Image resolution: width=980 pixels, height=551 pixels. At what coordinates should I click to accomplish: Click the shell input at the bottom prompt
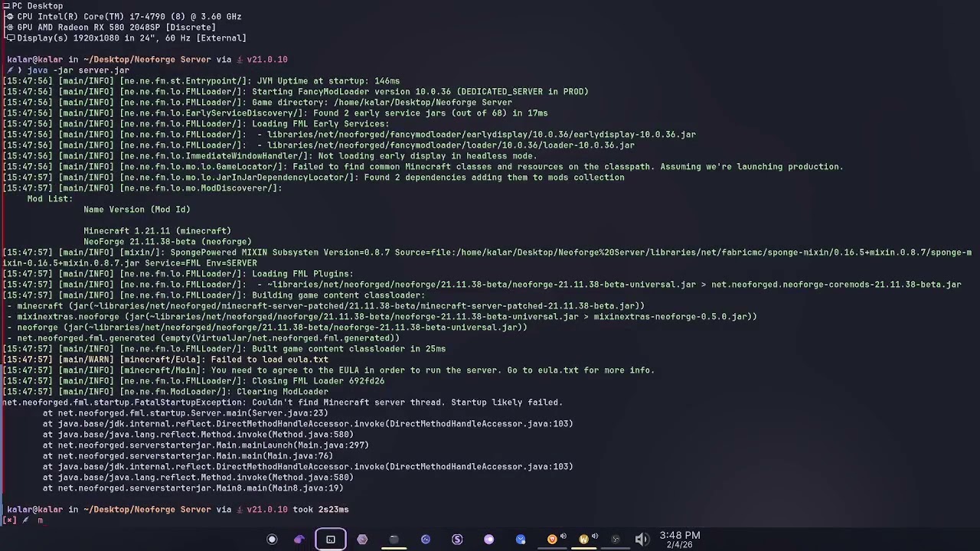41,520
